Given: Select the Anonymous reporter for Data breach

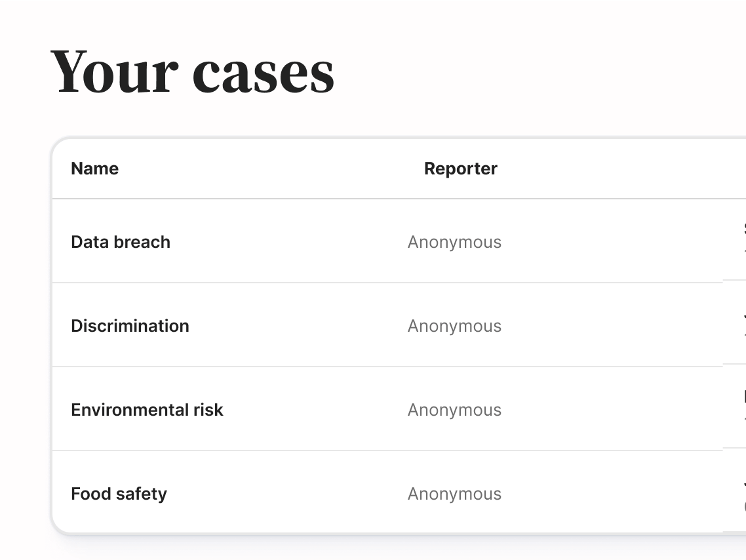Looking at the screenshot, I should pos(454,241).
